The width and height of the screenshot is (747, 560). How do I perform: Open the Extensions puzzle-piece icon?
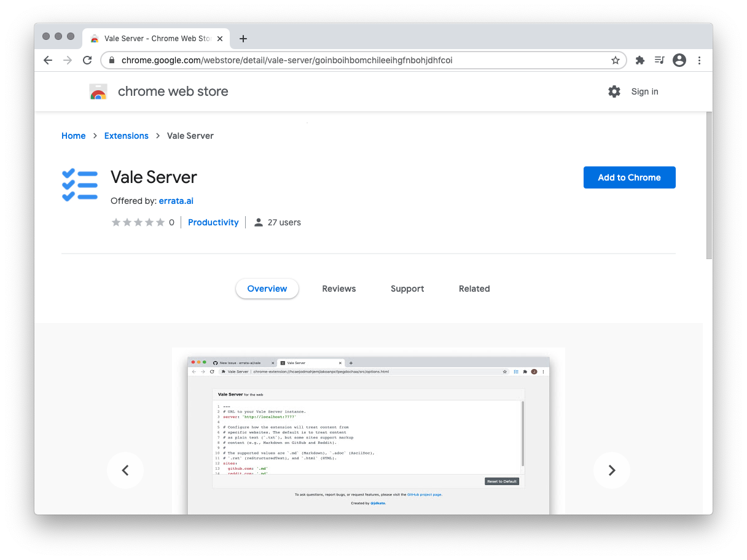[639, 60]
